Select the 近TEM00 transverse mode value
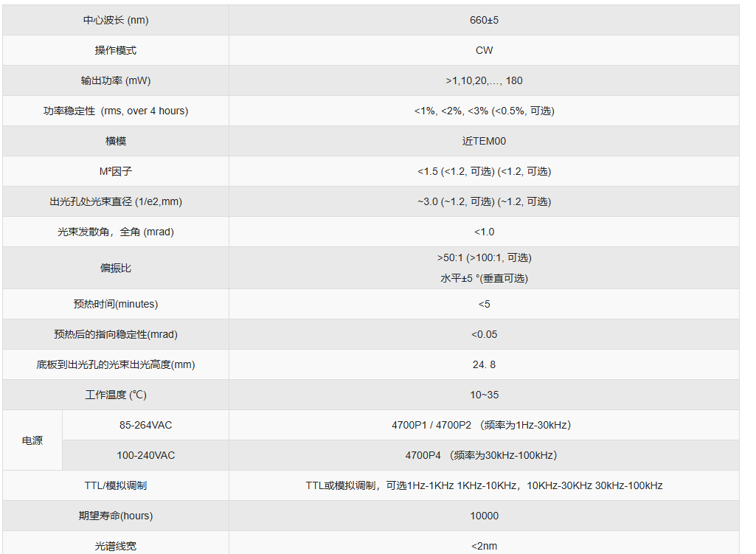 (484, 141)
